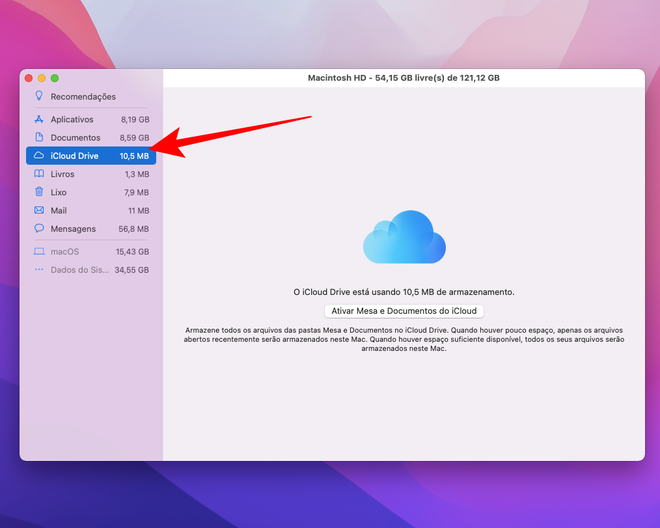
Task: Select the Documentos category
Action: click(91, 137)
